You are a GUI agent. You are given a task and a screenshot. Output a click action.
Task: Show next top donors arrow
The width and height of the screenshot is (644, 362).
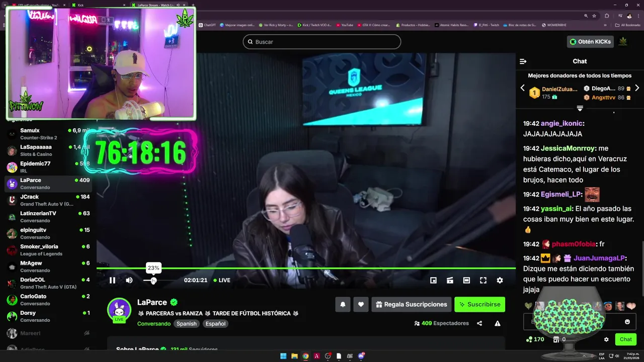(x=637, y=88)
